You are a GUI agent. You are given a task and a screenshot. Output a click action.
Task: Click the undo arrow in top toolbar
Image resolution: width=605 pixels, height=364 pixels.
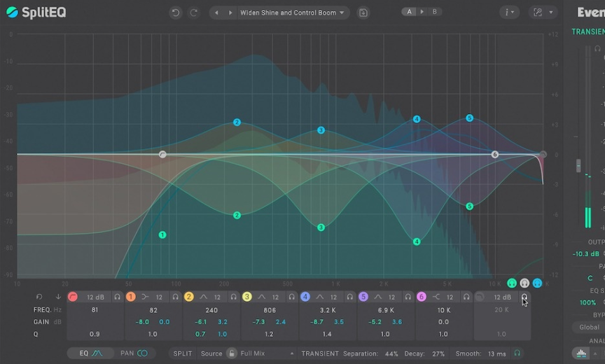pos(175,13)
